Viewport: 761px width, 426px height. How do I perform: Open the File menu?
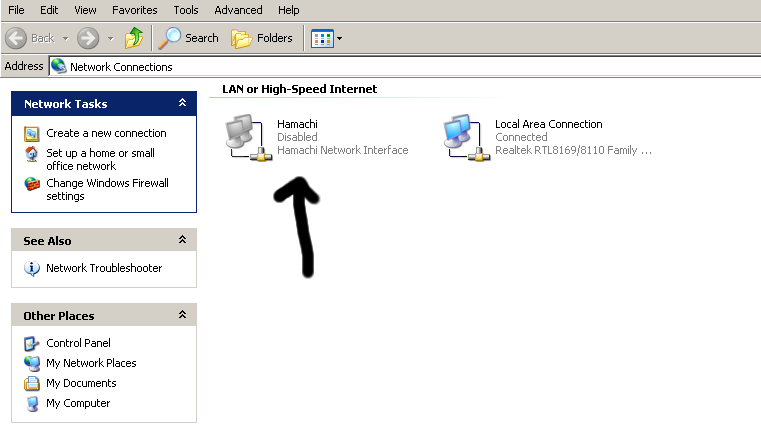click(x=16, y=10)
